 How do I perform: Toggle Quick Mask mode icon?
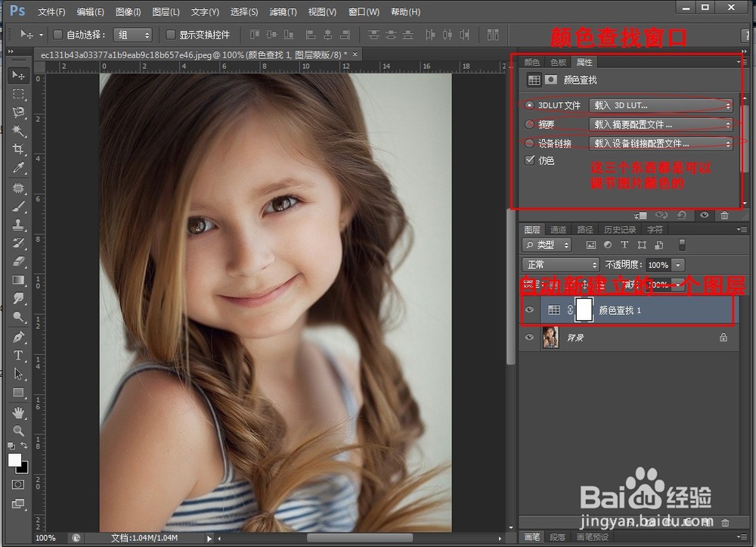18,484
